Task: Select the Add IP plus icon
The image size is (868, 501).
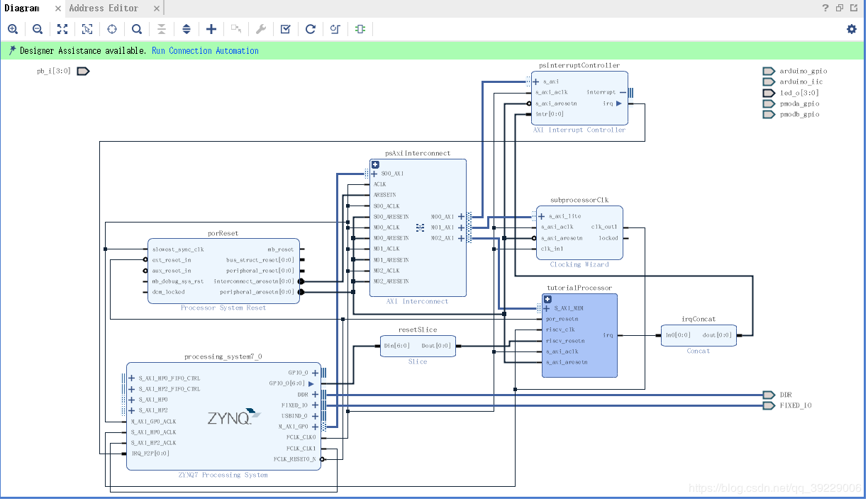Action: [211, 29]
